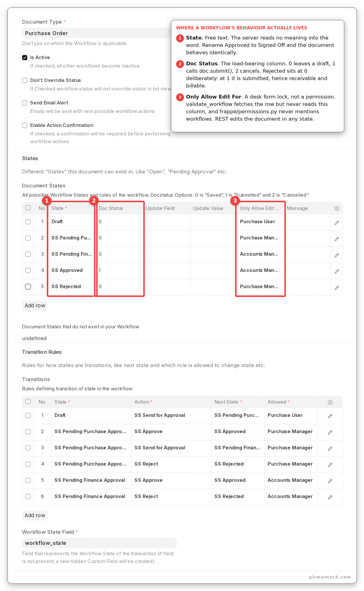The width and height of the screenshot is (364, 591).
Task: Select the SS Approved state row checkbox
Action: pyautogui.click(x=28, y=270)
